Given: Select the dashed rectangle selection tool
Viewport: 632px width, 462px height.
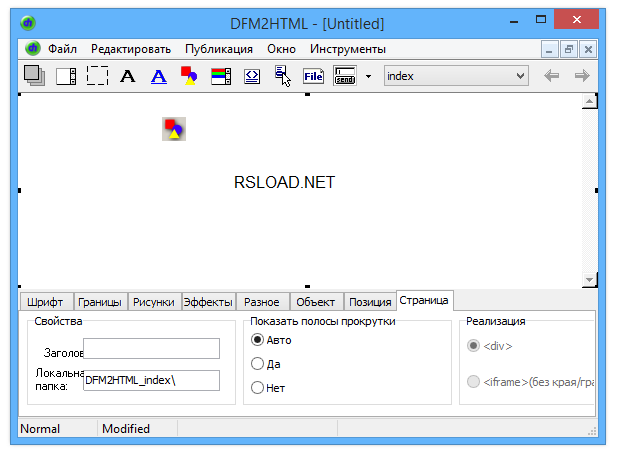Looking at the screenshot, I should pos(97,76).
